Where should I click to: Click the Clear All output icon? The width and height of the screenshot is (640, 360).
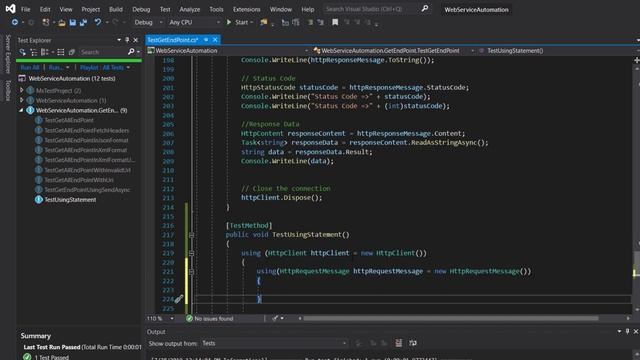coord(398,343)
